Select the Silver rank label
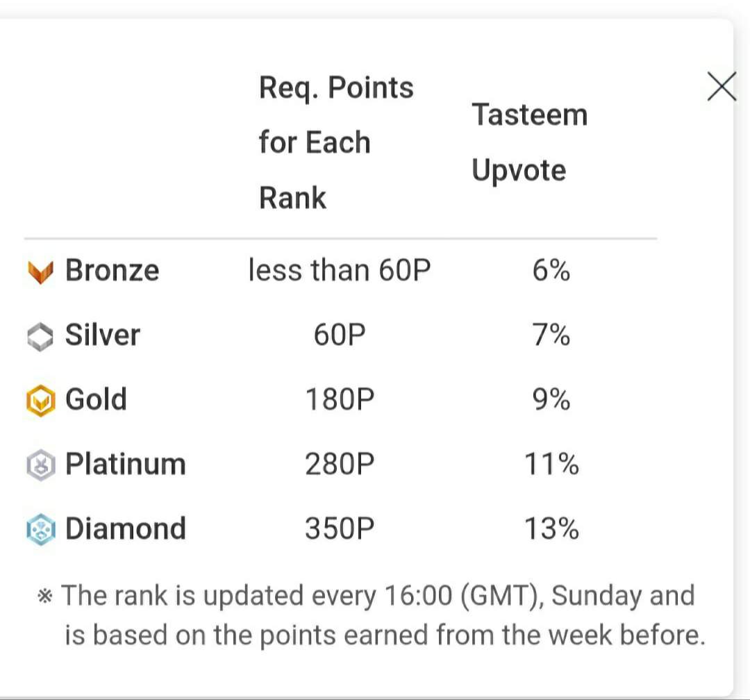Viewport: 750px width, 700px height. (102, 335)
